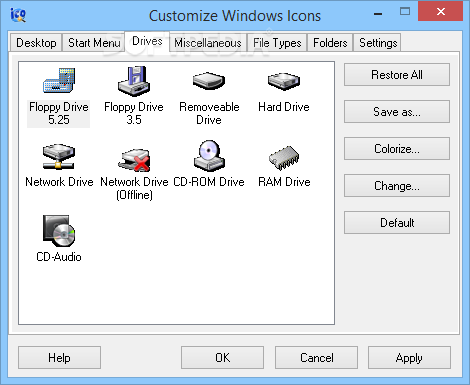Open Help
This screenshot has width=470, height=385.
click(59, 358)
